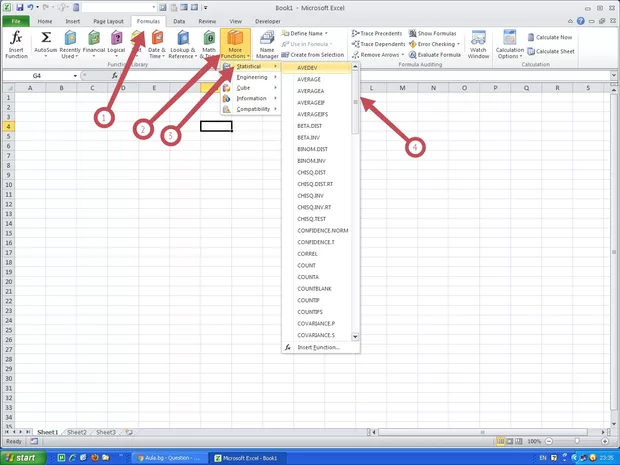This screenshot has width=620, height=465.
Task: Select the CORREL function
Action: point(316,253)
